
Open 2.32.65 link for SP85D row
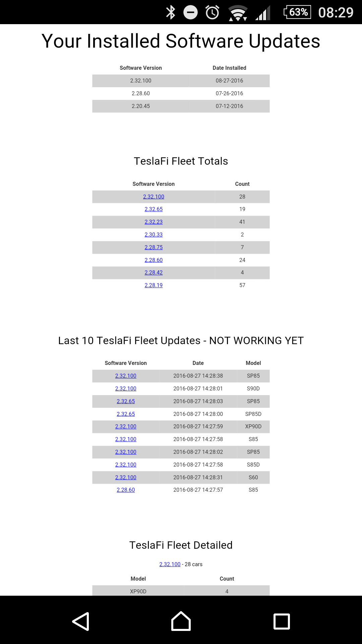(x=126, y=414)
